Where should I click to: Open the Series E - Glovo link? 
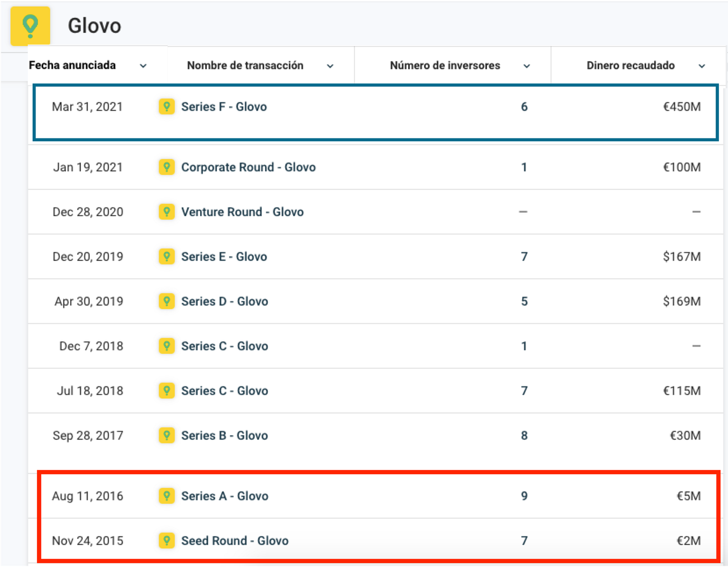(x=224, y=256)
